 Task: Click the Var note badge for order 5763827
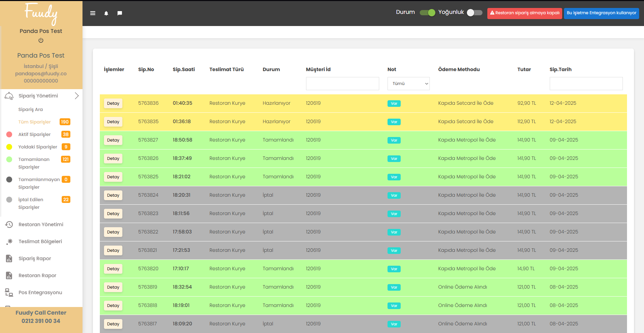click(394, 140)
